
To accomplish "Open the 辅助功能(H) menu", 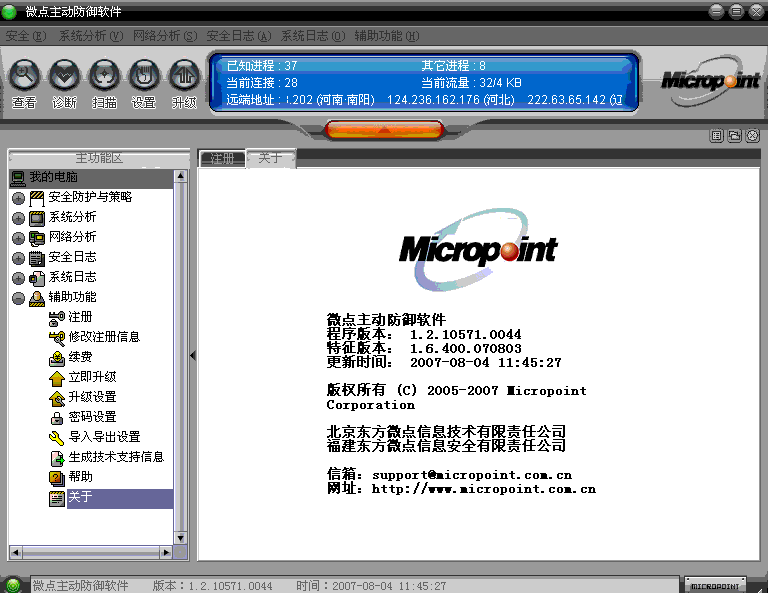I will [387, 36].
